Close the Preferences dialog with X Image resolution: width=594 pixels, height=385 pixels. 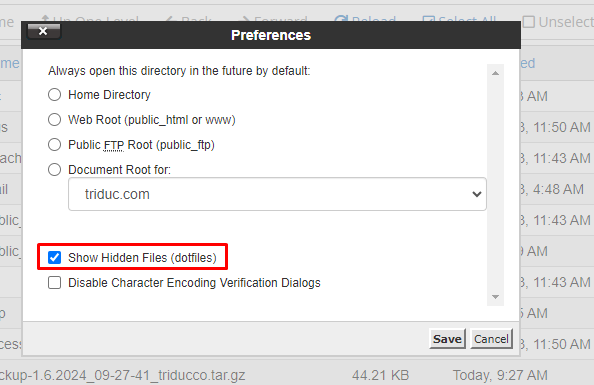point(44,31)
